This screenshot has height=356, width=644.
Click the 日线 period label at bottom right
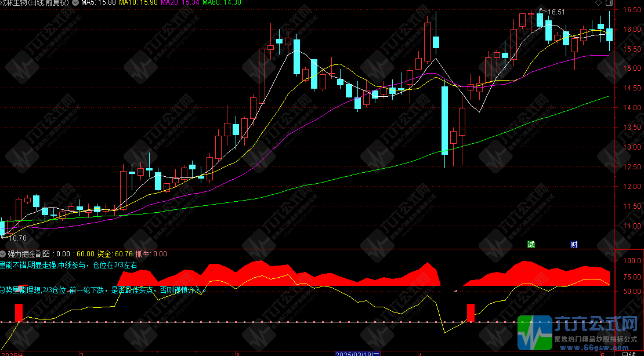[x=628, y=353]
